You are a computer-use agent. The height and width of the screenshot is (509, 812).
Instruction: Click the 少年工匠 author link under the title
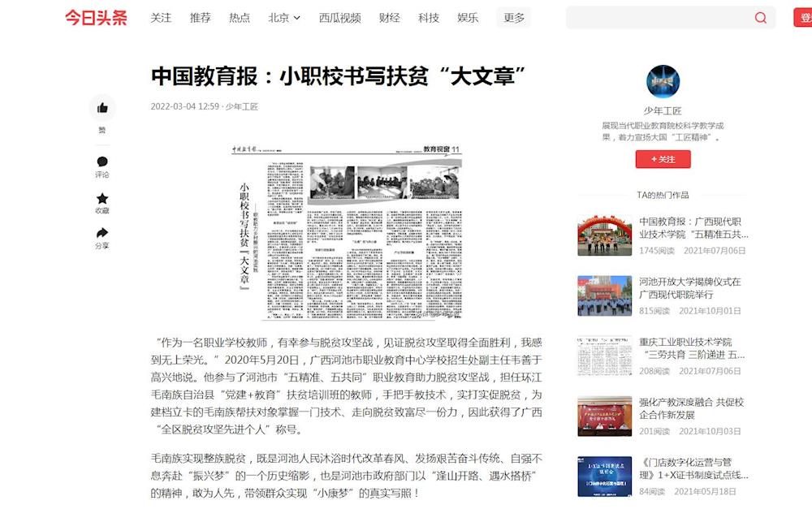click(x=242, y=106)
